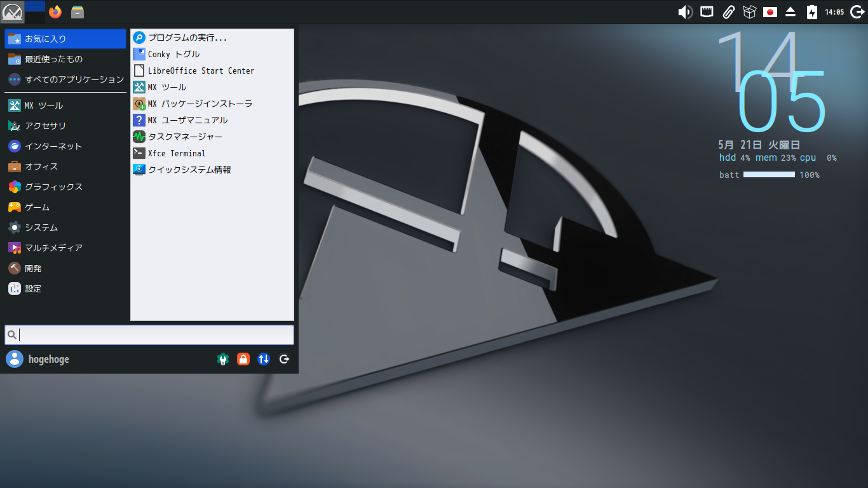The width and height of the screenshot is (868, 488).
Task: Open the マルチメディア category
Action: (65, 248)
